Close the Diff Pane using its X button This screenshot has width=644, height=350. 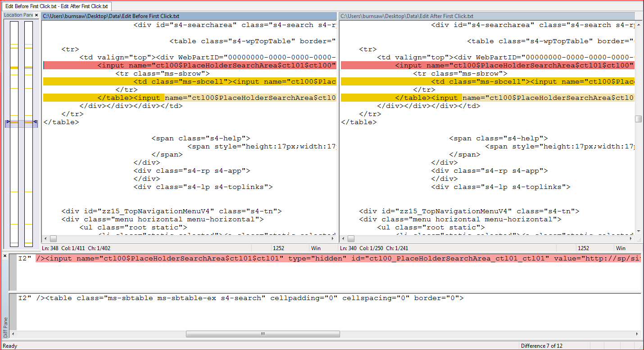(x=5, y=256)
